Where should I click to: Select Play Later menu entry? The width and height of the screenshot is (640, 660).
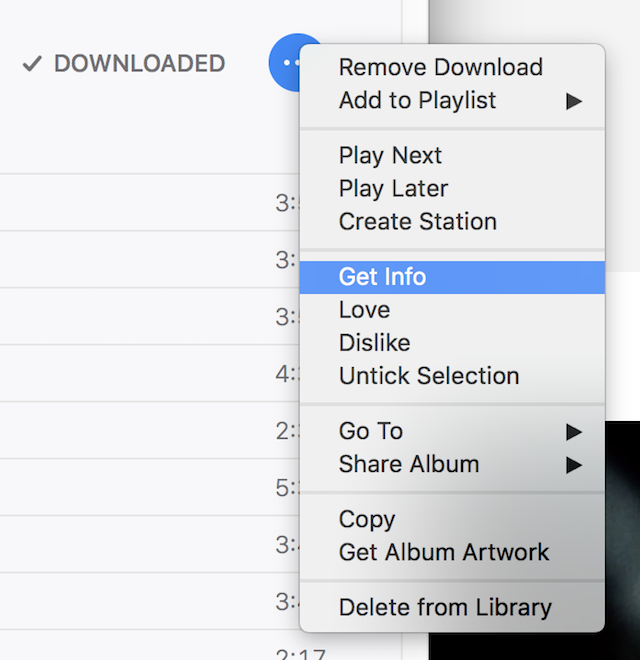click(393, 189)
